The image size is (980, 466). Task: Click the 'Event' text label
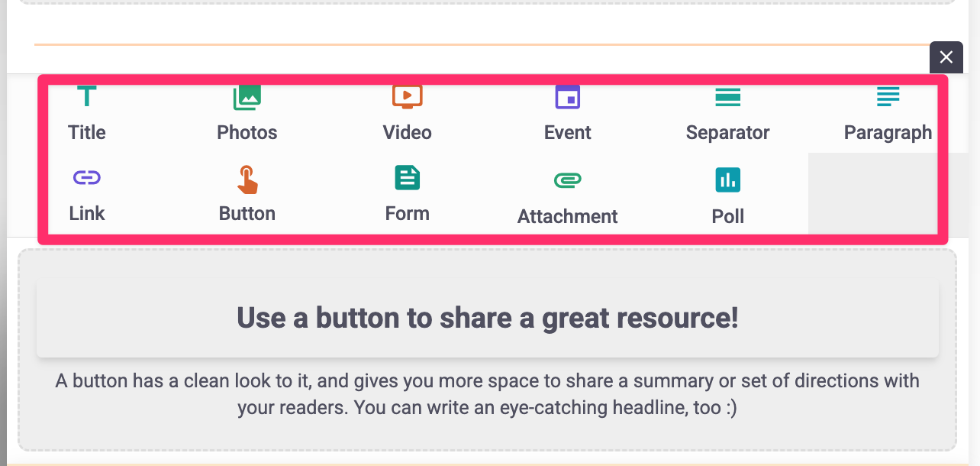pos(568,132)
